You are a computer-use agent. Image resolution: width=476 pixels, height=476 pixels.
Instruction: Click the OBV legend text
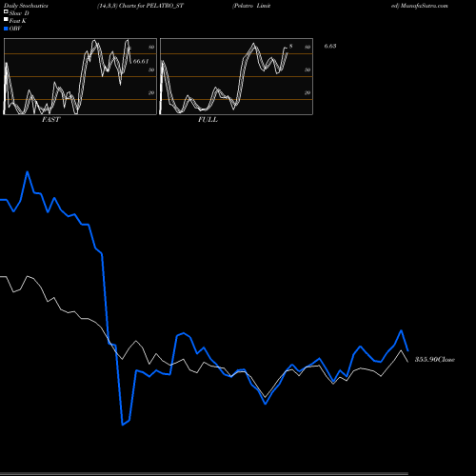pyautogui.click(x=15, y=29)
